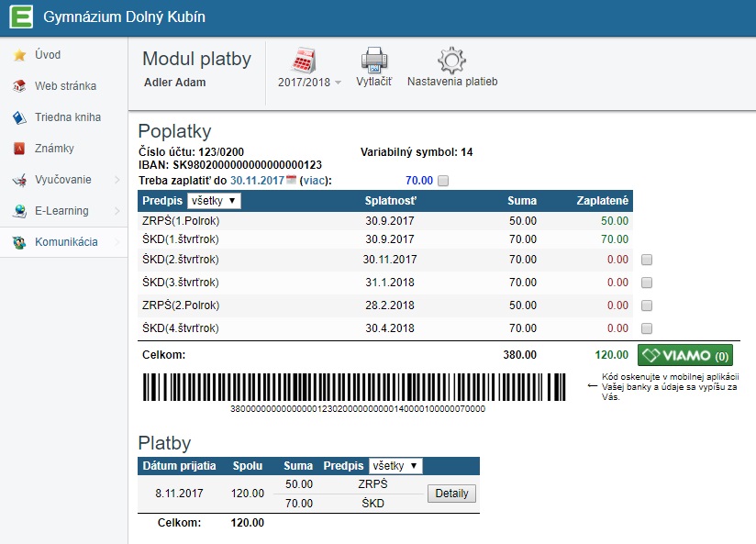Viewport: 756px width, 544px height.
Task: Open the Predpis dropdown in Platby table
Action: click(395, 466)
